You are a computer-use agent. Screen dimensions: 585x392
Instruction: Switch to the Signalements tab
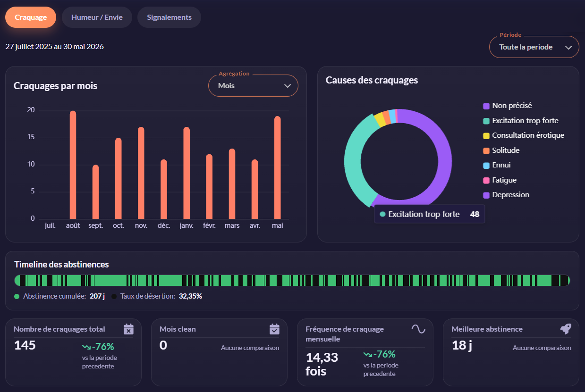coord(169,17)
